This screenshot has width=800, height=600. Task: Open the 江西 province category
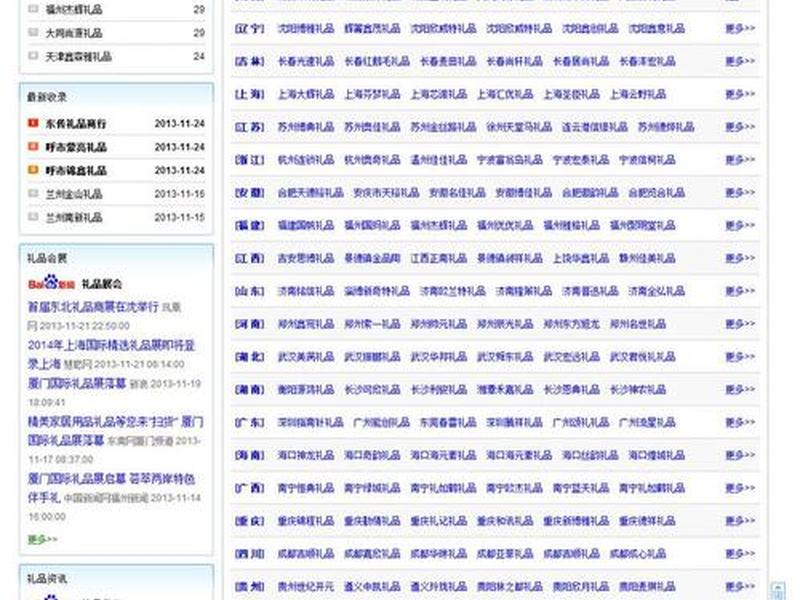(x=249, y=258)
